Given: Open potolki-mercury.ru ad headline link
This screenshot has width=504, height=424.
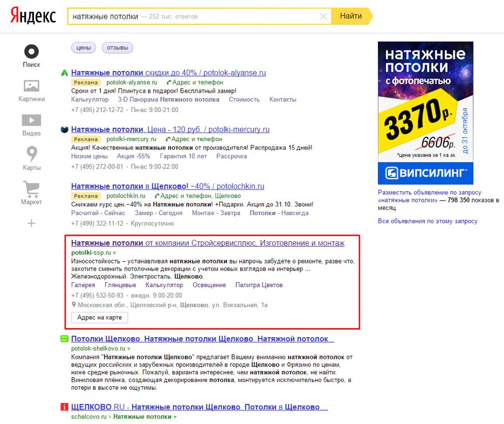Looking at the screenshot, I should (170, 129).
